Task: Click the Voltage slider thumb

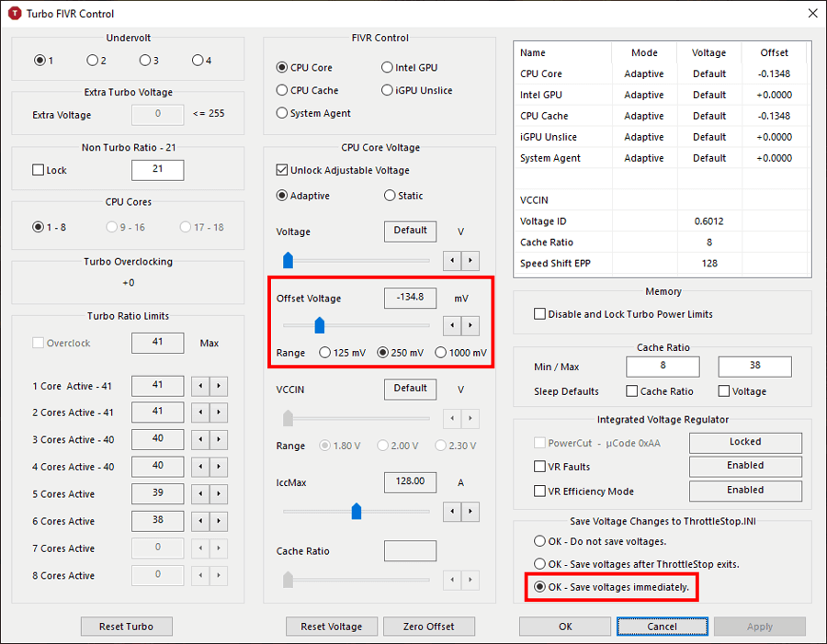Action: coord(288,260)
